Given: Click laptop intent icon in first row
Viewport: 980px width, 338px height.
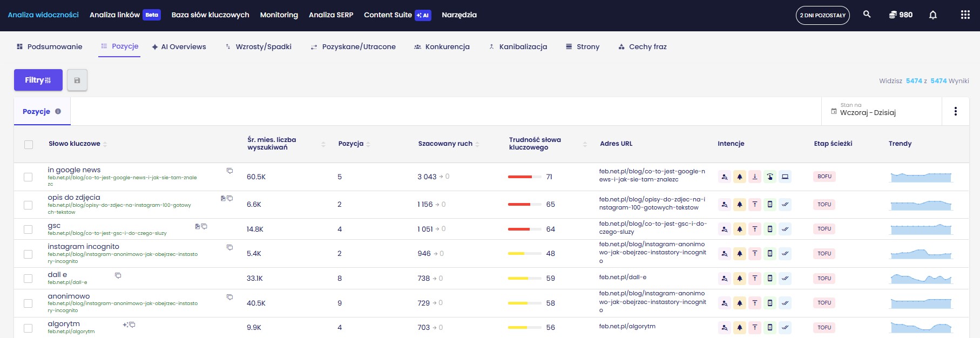Looking at the screenshot, I should [785, 177].
